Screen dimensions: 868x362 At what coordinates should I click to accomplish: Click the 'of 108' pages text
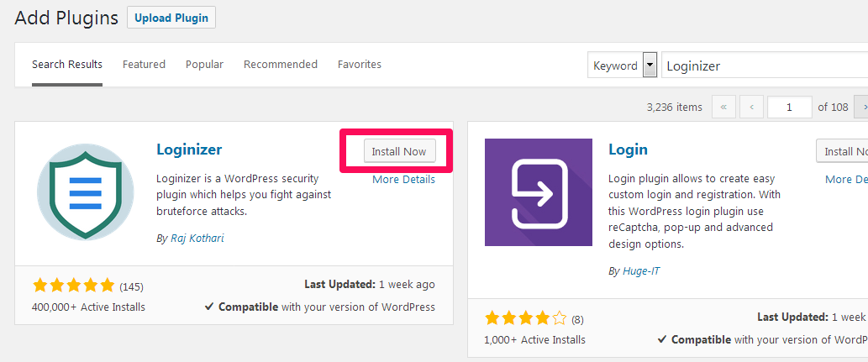click(x=833, y=107)
